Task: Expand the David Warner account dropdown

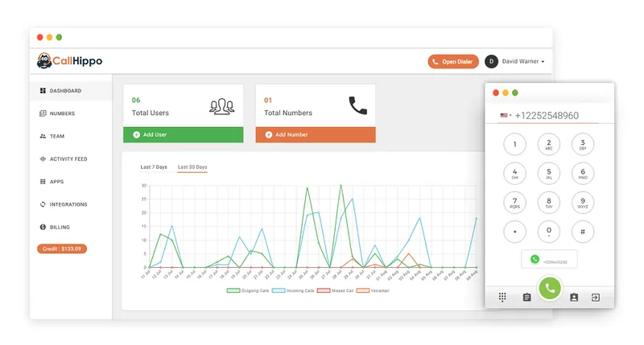Action: click(x=514, y=61)
